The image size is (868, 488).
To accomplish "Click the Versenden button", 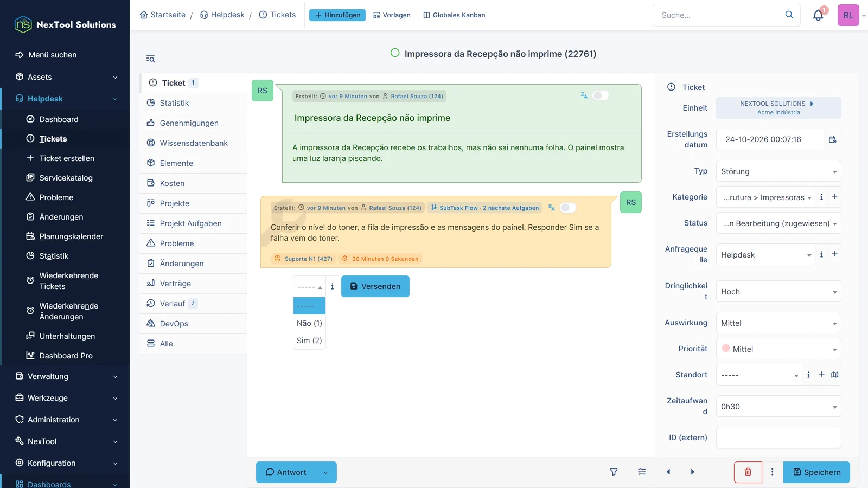I will pyautogui.click(x=375, y=286).
